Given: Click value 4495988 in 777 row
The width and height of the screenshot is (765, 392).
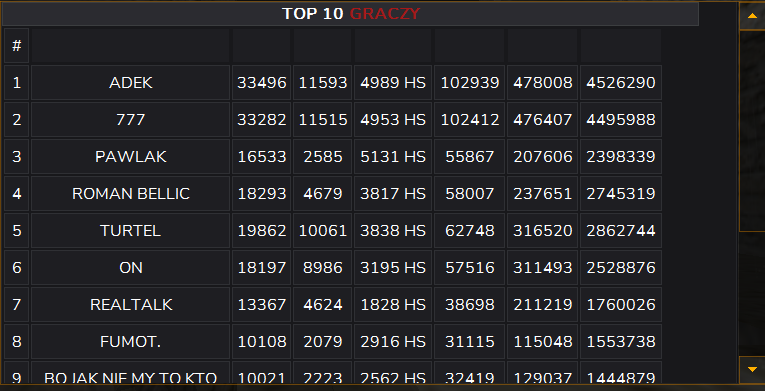Looking at the screenshot, I should click(x=621, y=120).
